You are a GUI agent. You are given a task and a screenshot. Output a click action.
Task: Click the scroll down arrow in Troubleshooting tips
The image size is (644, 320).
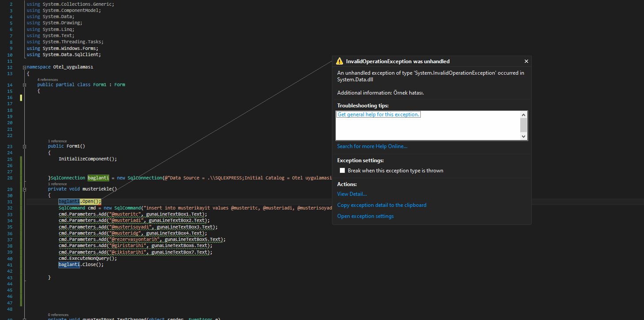tap(524, 137)
